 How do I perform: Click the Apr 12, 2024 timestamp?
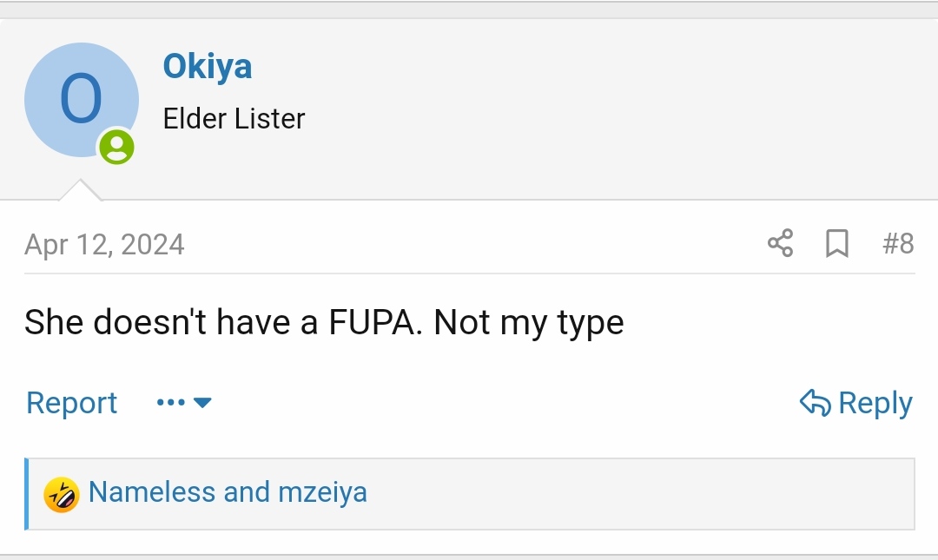click(x=104, y=244)
